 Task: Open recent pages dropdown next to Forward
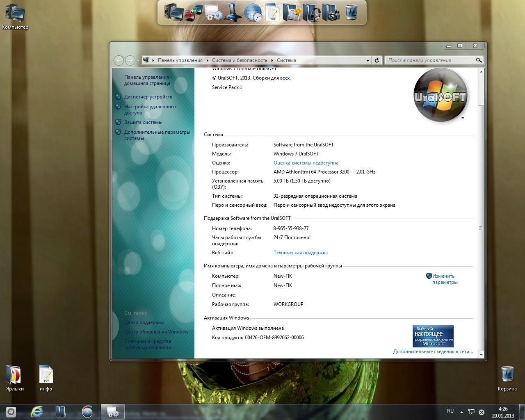(138, 61)
